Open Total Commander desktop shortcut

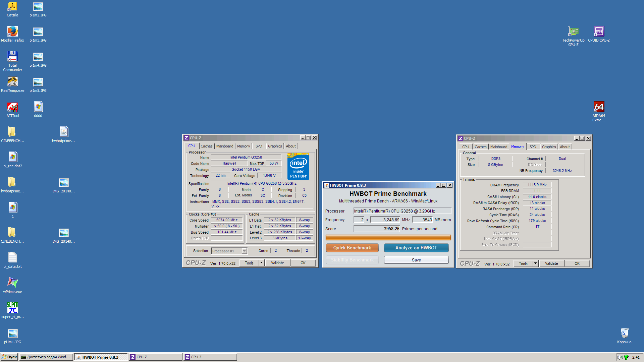click(12, 61)
